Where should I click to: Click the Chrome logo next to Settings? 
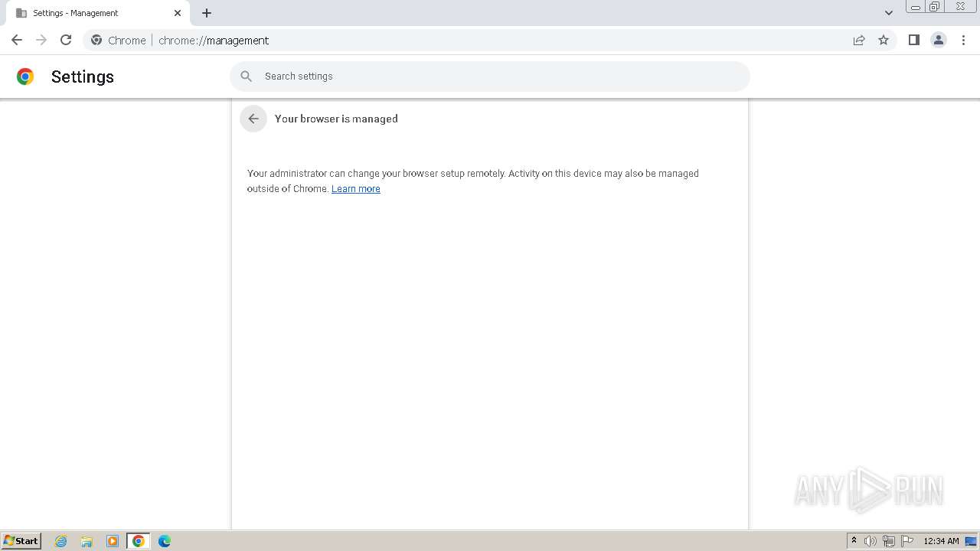point(25,77)
